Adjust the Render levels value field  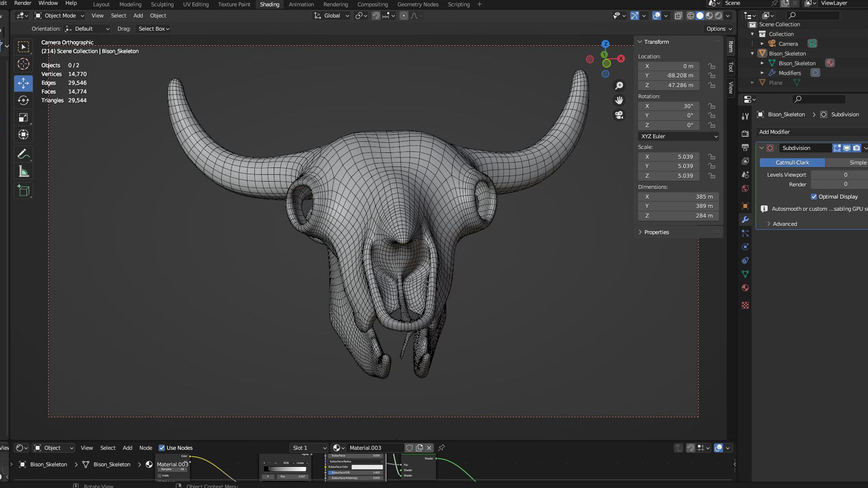click(839, 184)
